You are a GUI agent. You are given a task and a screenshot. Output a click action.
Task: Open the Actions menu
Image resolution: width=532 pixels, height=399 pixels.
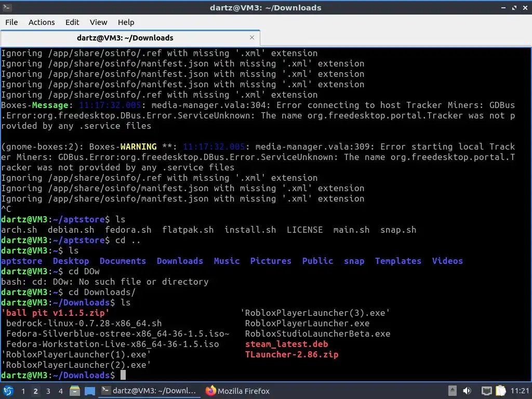click(x=42, y=22)
